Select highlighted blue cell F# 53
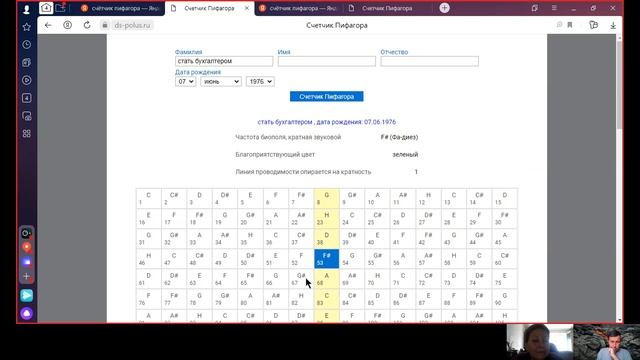640x360 pixels. click(x=327, y=259)
